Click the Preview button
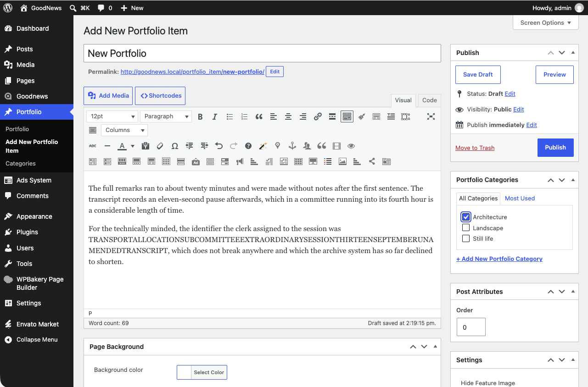588x387 pixels. click(x=554, y=74)
